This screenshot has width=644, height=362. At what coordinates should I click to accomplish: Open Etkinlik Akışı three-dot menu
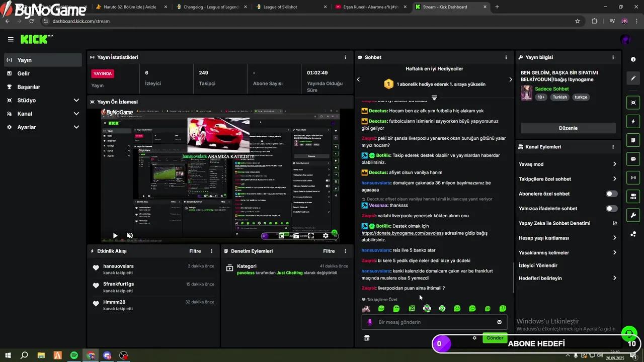[211, 251]
